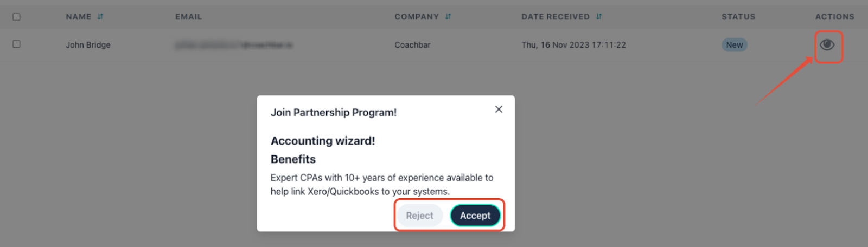Screen dimensions: 868x247
Task: Reject the partnership request
Action: [x=419, y=216]
